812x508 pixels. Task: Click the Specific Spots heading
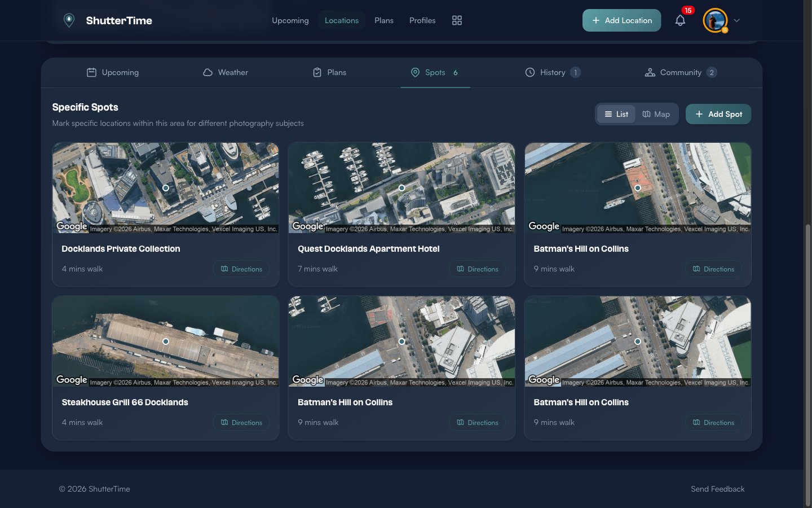[85, 107]
